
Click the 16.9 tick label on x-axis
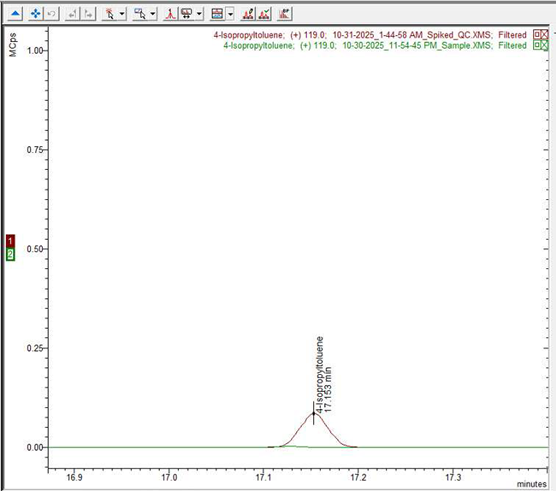coord(74,477)
